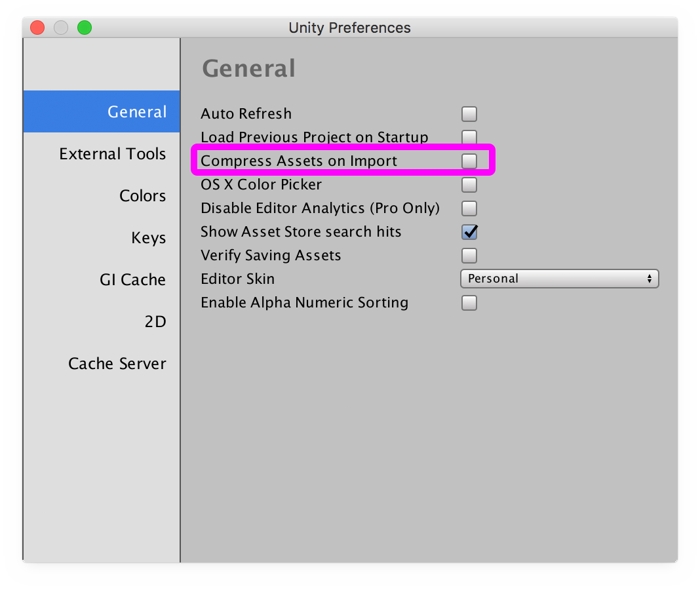Screen dimensions: 700x590
Task: Check Compress Assets on Import
Action: (x=469, y=161)
